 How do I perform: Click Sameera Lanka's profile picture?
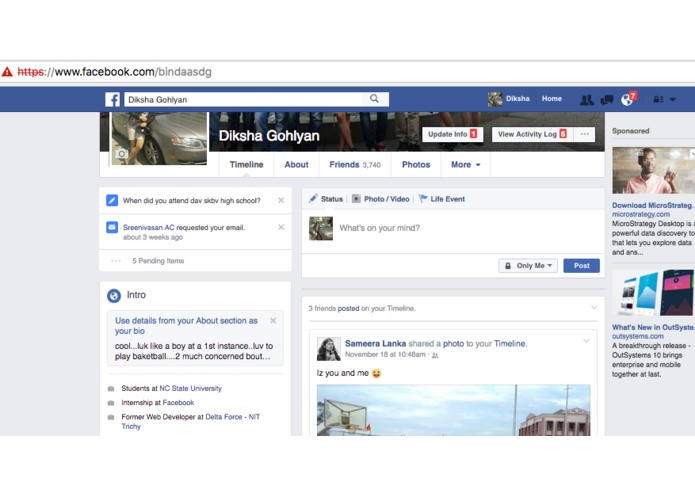[x=329, y=349]
